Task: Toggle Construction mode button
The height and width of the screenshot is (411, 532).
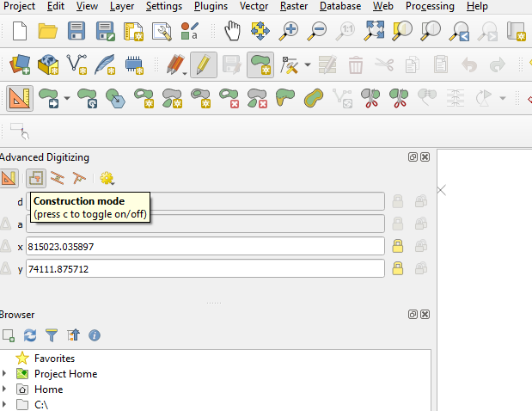Action: 35,178
